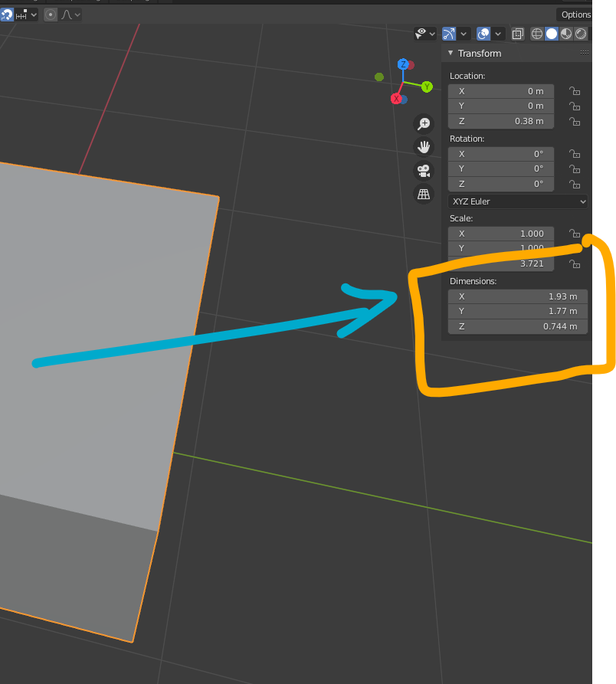Open the proportional falloff curve dropdown

pos(70,15)
